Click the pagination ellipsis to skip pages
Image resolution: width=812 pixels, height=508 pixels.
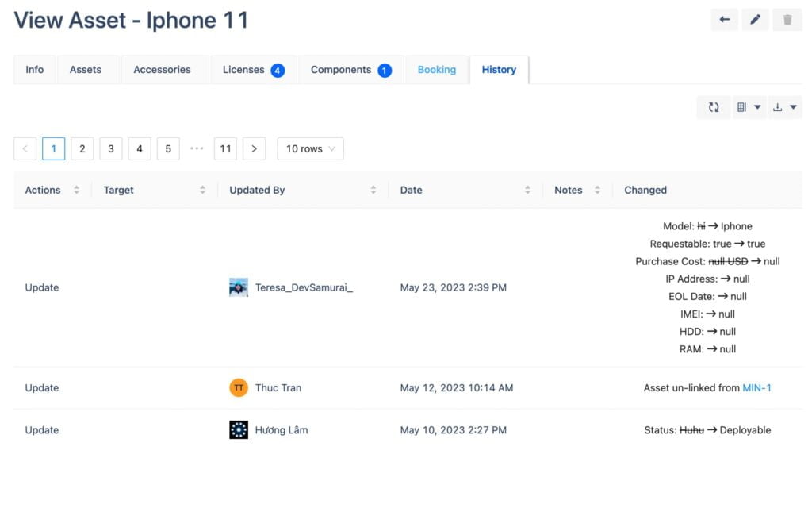(197, 148)
